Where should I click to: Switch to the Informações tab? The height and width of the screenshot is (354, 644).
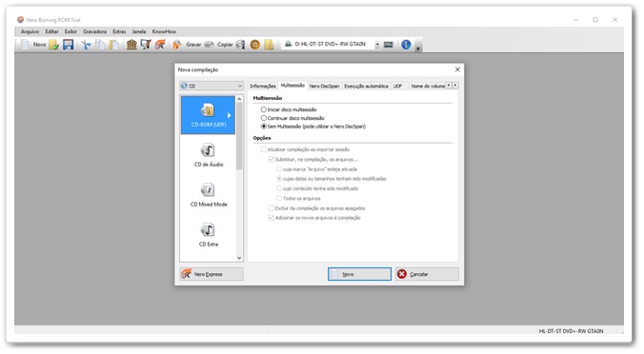click(262, 87)
